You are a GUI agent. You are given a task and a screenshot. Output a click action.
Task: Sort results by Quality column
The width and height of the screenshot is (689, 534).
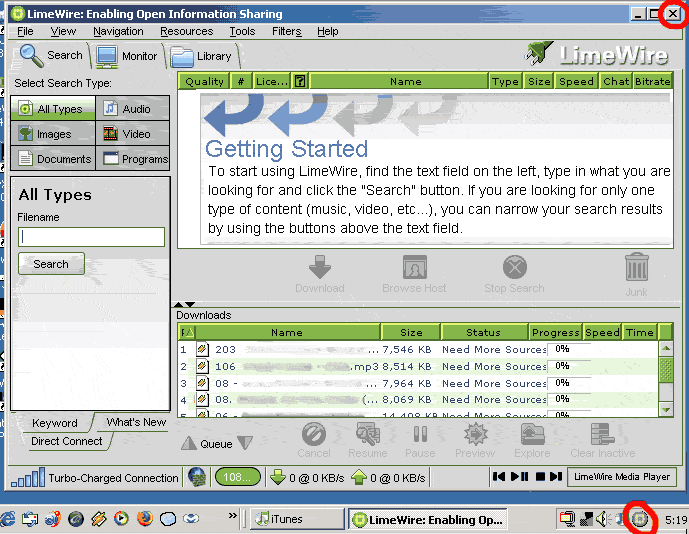coord(204,81)
